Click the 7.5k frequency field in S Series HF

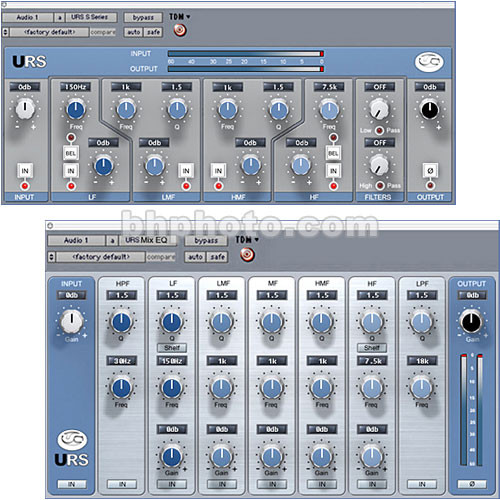pyautogui.click(x=329, y=87)
